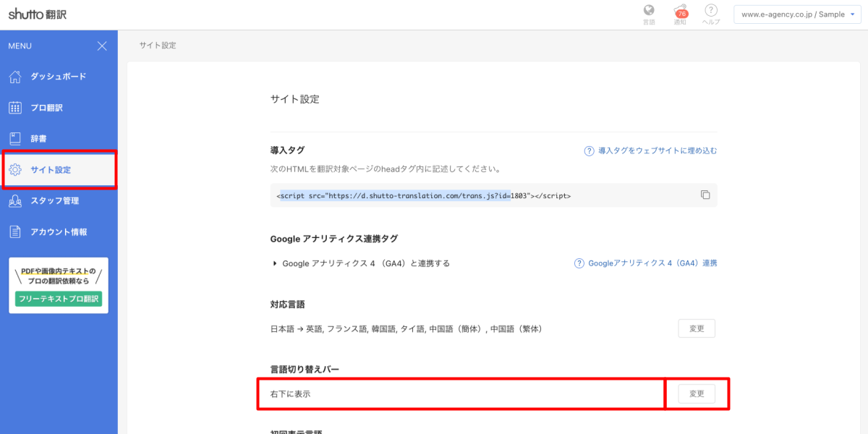Click the フリーテキストプロ翻訳 green button
Image resolution: width=868 pixels, height=434 pixels.
[59, 299]
